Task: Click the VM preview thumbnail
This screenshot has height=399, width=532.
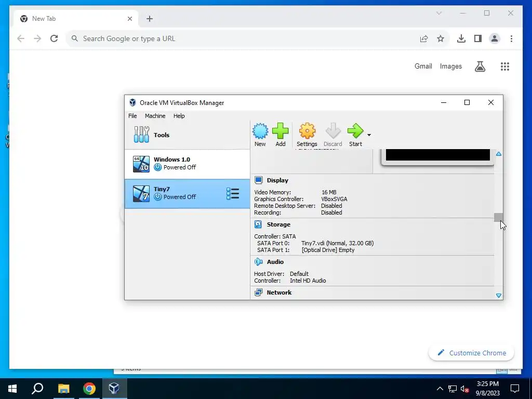Action: (437, 157)
